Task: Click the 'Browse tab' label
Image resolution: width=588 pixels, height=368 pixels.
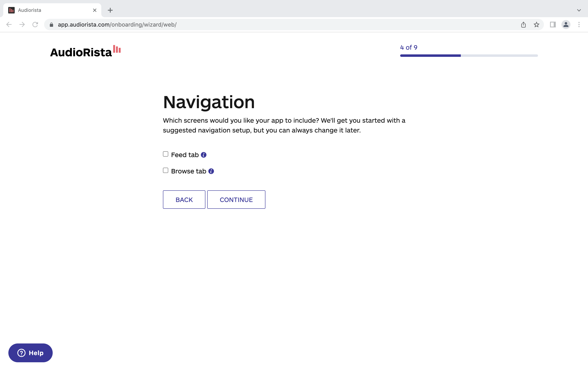Action: click(x=189, y=171)
